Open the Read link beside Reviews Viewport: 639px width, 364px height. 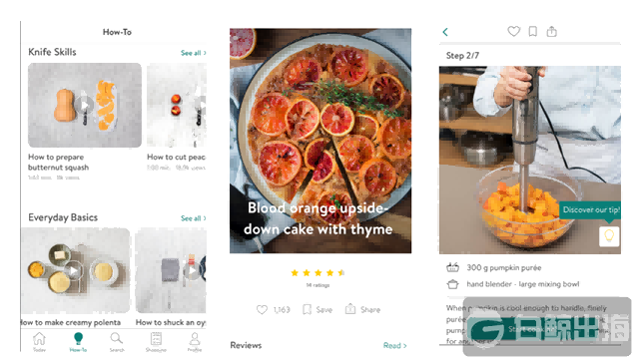(x=395, y=345)
